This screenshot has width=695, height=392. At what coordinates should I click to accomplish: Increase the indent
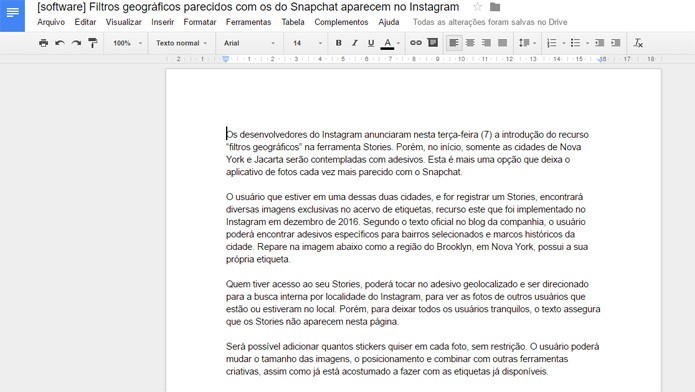[x=616, y=43]
